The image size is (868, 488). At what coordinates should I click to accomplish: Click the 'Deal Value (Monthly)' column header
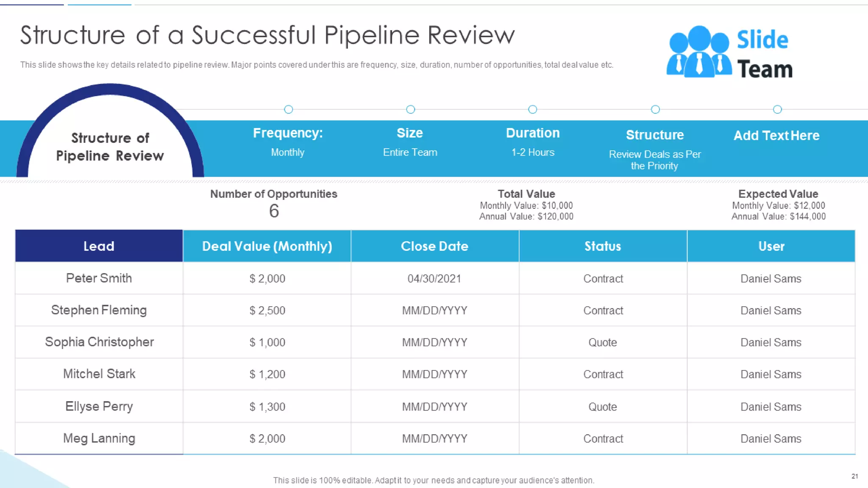coord(267,246)
